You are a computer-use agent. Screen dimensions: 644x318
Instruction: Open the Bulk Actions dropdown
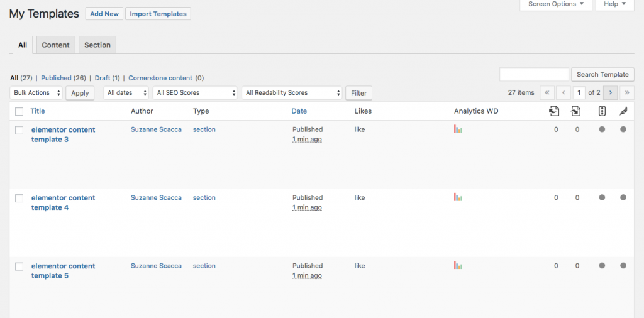(x=36, y=93)
